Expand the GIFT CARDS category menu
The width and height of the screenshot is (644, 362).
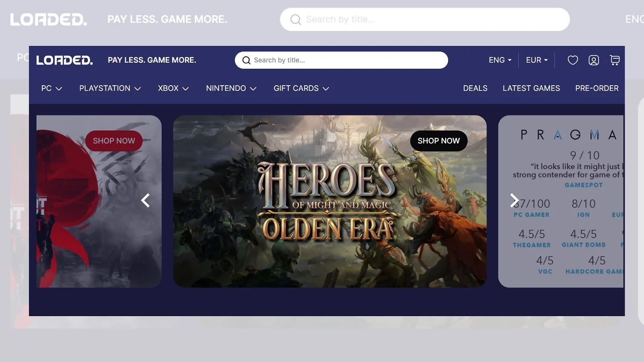(301, 88)
